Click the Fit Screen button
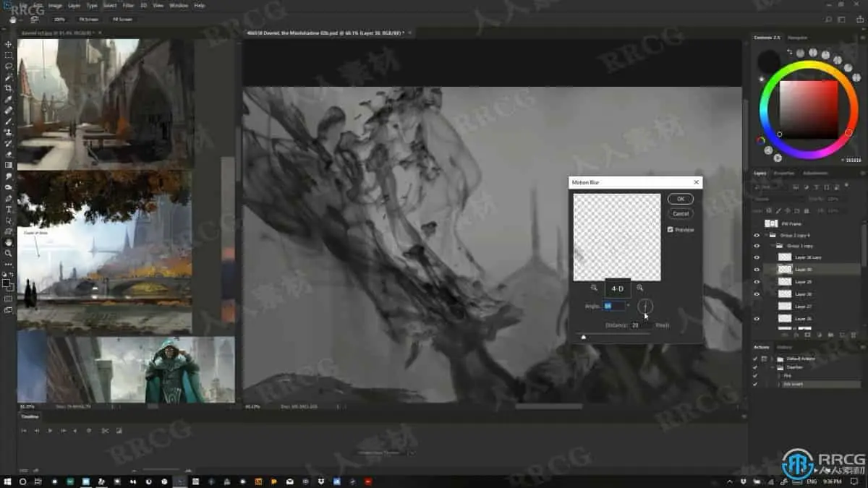Image resolution: width=868 pixels, height=488 pixels. tap(88, 20)
